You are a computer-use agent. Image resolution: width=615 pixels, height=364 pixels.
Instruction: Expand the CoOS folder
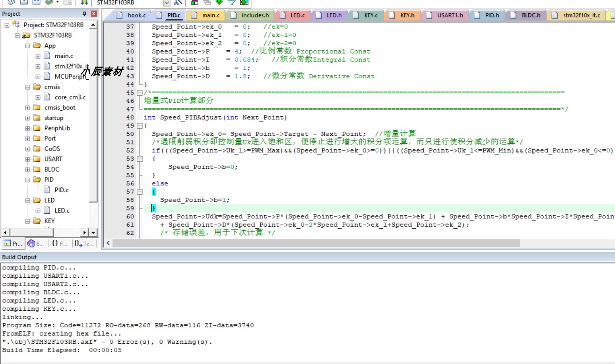[28, 149]
